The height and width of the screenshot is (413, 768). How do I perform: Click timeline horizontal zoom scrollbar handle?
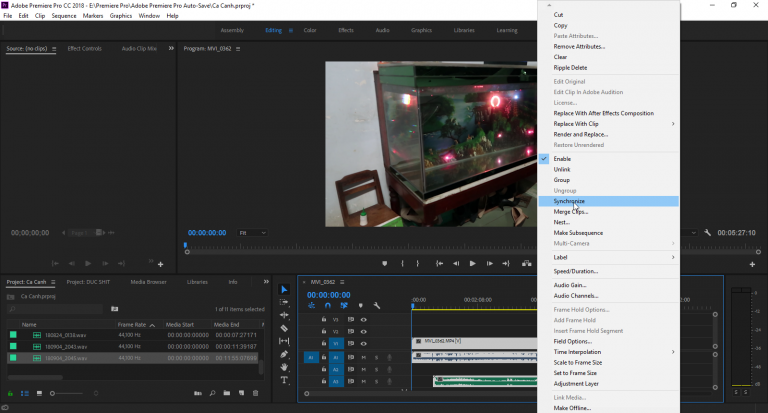pos(307,393)
